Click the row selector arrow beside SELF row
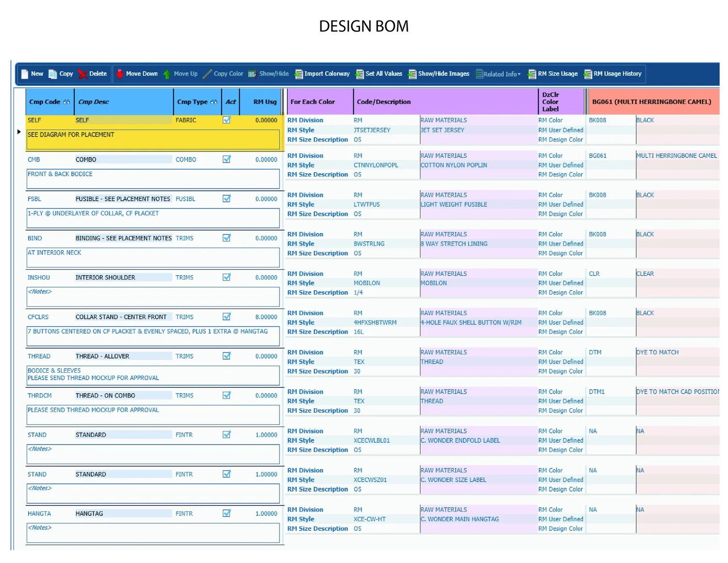The width and height of the screenshot is (728, 563). (x=19, y=132)
